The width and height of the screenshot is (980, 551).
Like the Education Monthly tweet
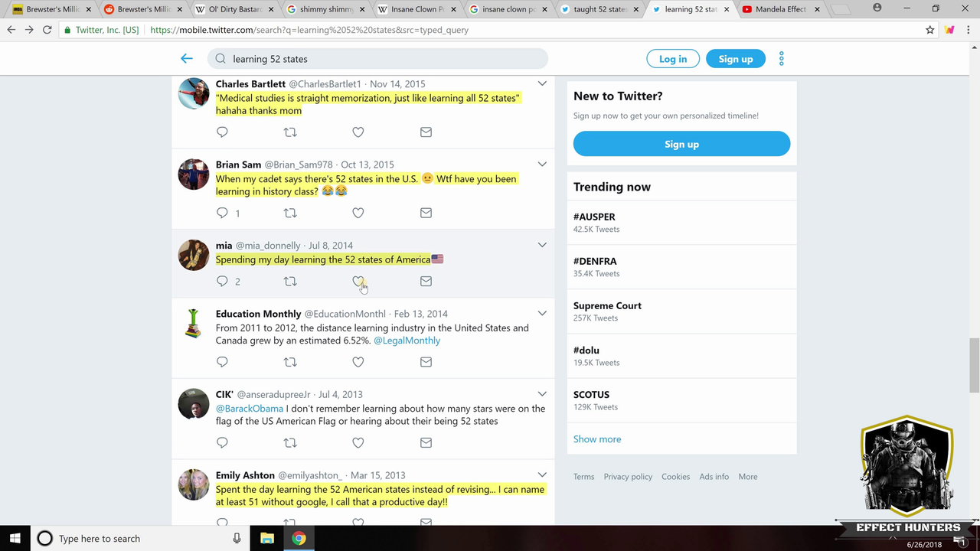tap(358, 362)
